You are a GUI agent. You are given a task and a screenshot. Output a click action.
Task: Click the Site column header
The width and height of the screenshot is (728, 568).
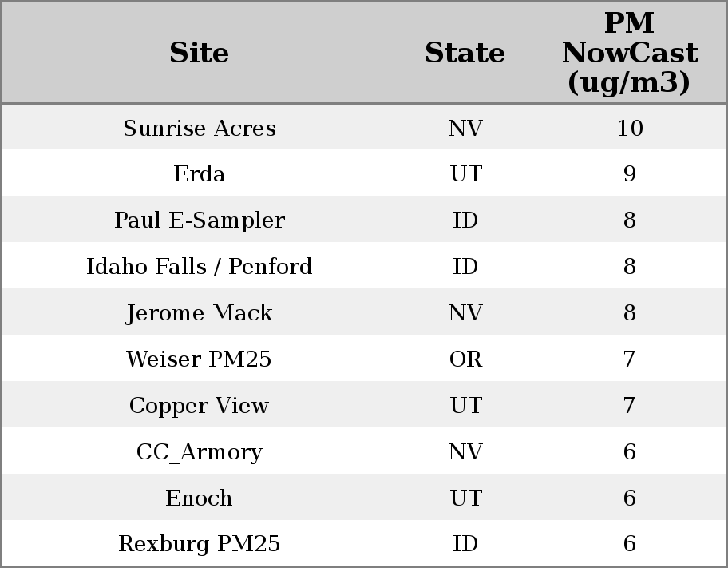(199, 53)
